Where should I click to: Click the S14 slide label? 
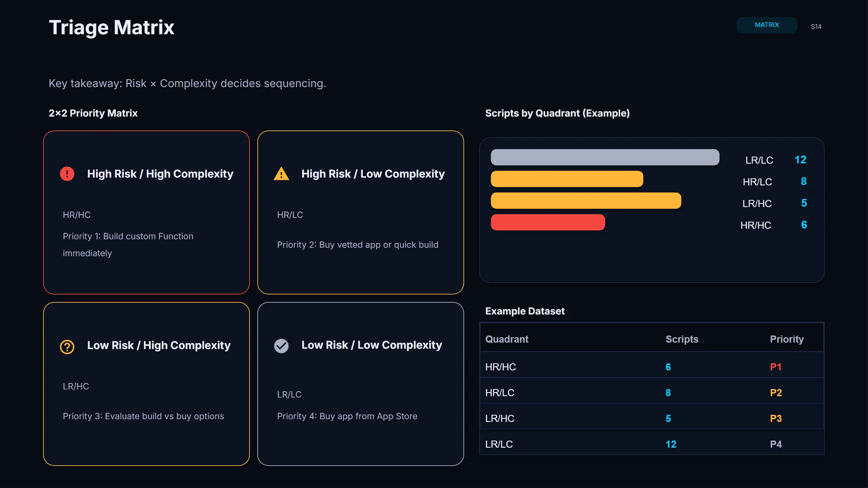(x=816, y=26)
